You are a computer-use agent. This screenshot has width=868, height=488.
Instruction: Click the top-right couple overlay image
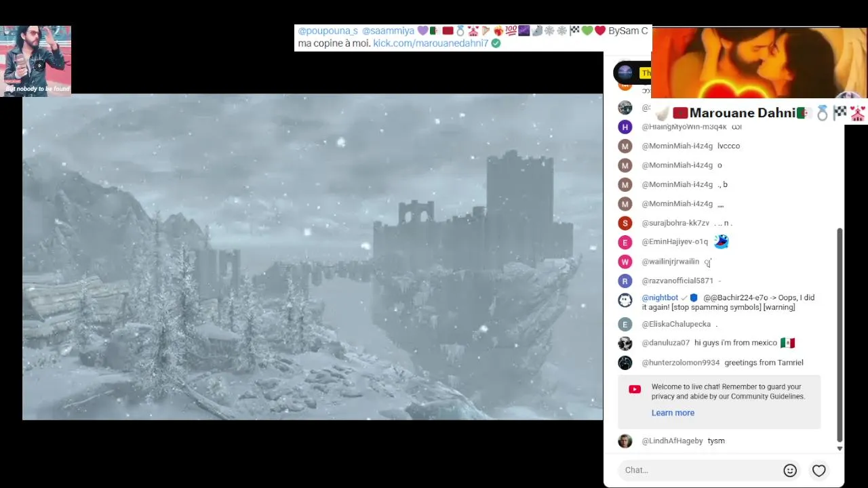(x=759, y=63)
